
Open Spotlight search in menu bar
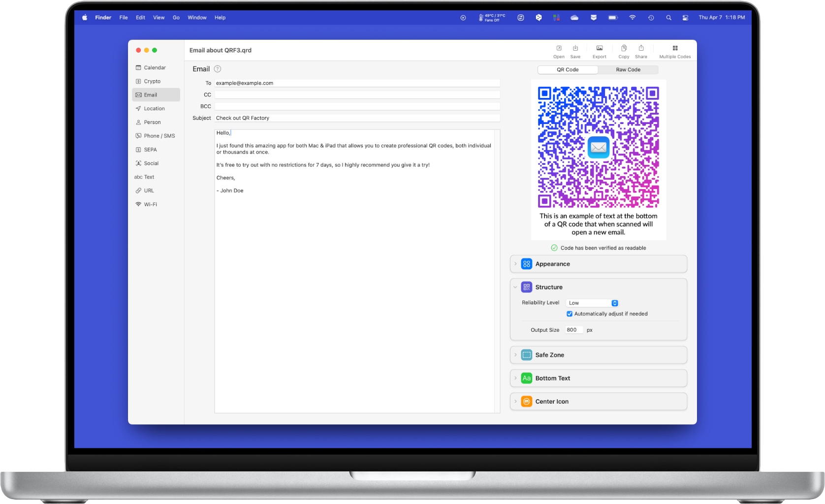coord(668,18)
